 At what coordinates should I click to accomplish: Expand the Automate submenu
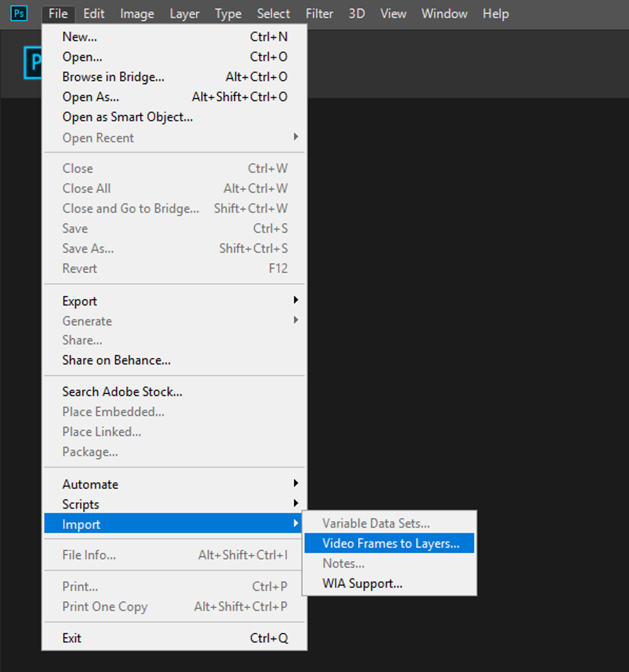point(90,484)
